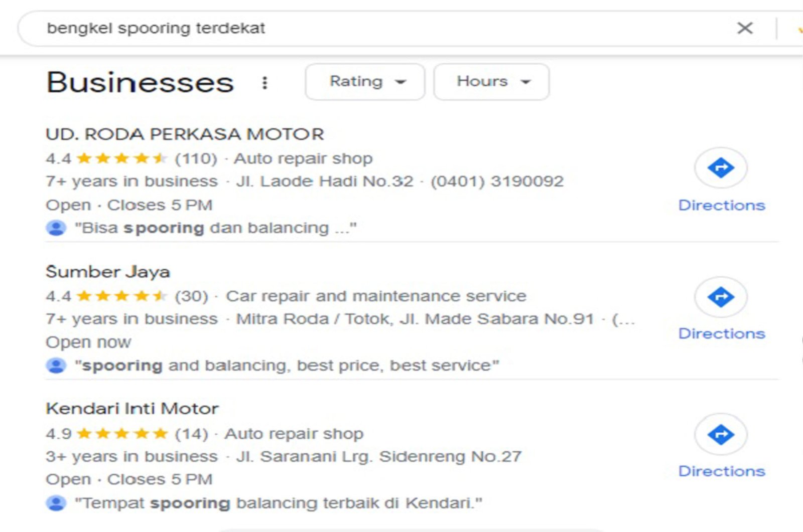Expand the Hours filter dropdown
803x532 pixels.
click(x=491, y=82)
